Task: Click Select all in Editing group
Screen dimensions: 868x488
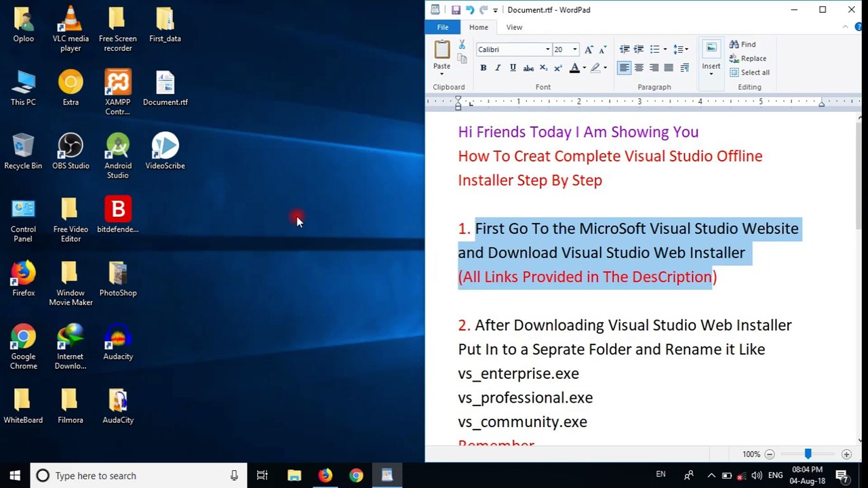Action: [749, 73]
